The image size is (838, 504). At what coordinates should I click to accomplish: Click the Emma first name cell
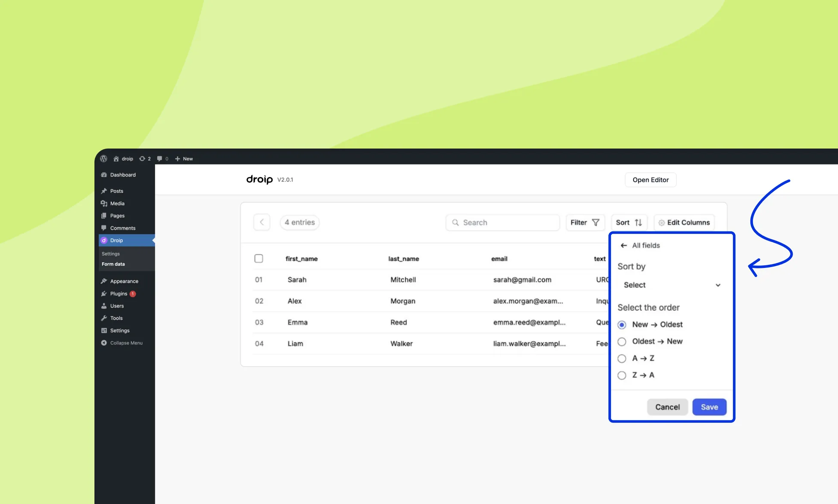[298, 322]
